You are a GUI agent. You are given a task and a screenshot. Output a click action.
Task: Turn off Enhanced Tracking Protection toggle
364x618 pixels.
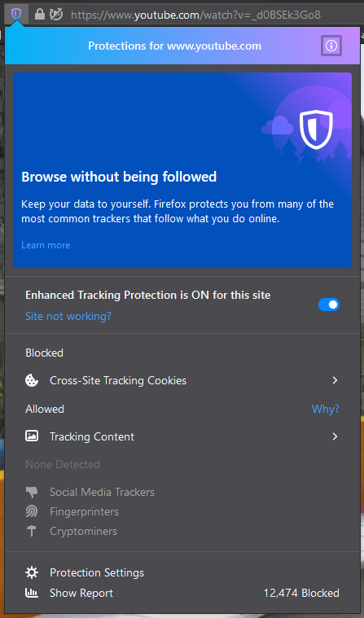(x=329, y=305)
